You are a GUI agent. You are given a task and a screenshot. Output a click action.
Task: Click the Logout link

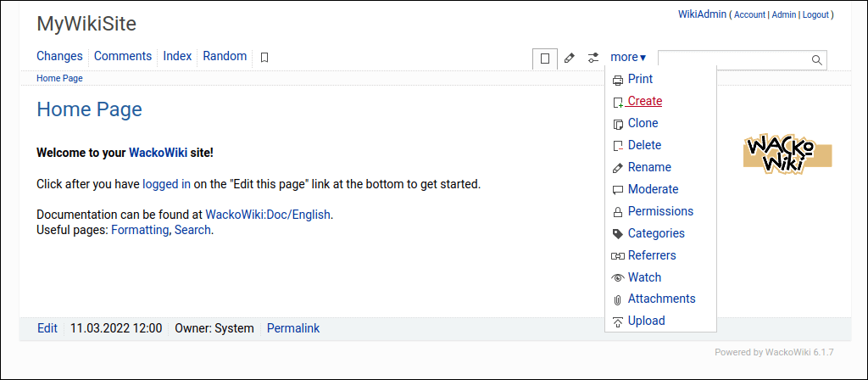click(815, 14)
